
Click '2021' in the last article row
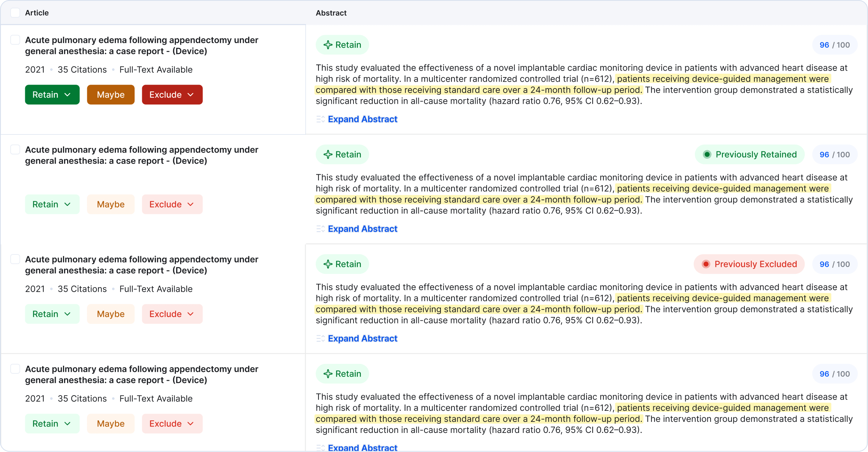click(x=35, y=398)
